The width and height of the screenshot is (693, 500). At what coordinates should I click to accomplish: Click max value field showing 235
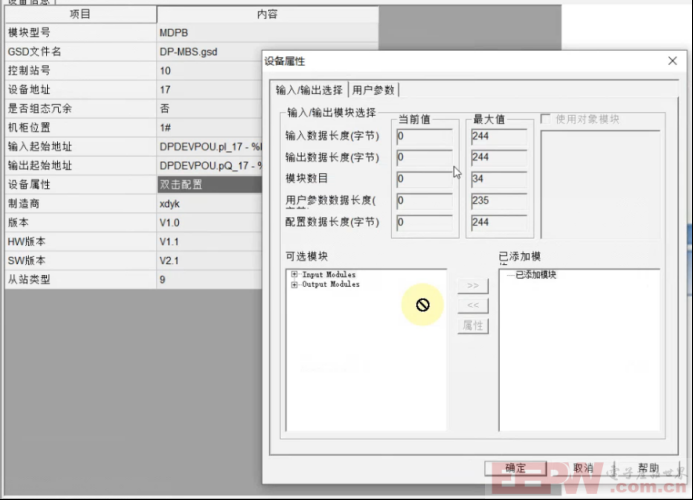click(x=499, y=201)
